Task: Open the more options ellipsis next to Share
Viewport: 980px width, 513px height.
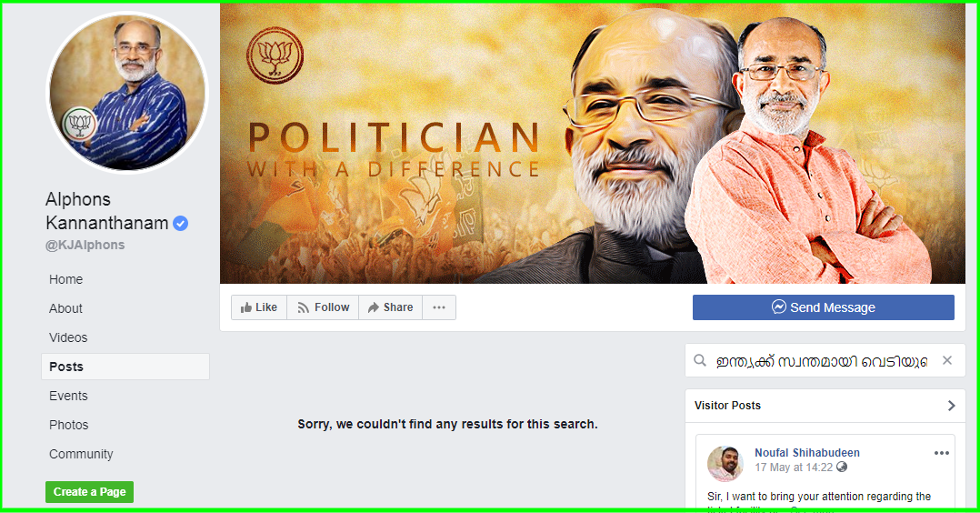Action: click(439, 307)
